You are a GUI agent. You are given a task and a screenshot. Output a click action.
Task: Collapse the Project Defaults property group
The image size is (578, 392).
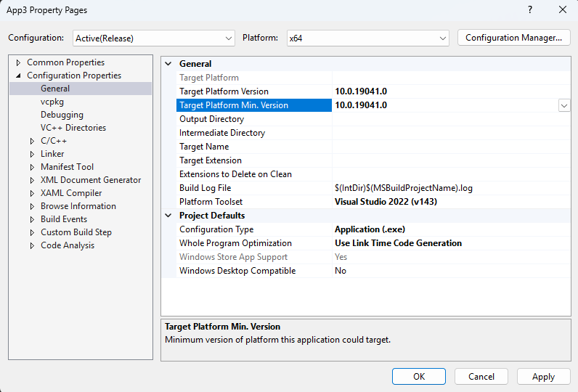(x=169, y=216)
